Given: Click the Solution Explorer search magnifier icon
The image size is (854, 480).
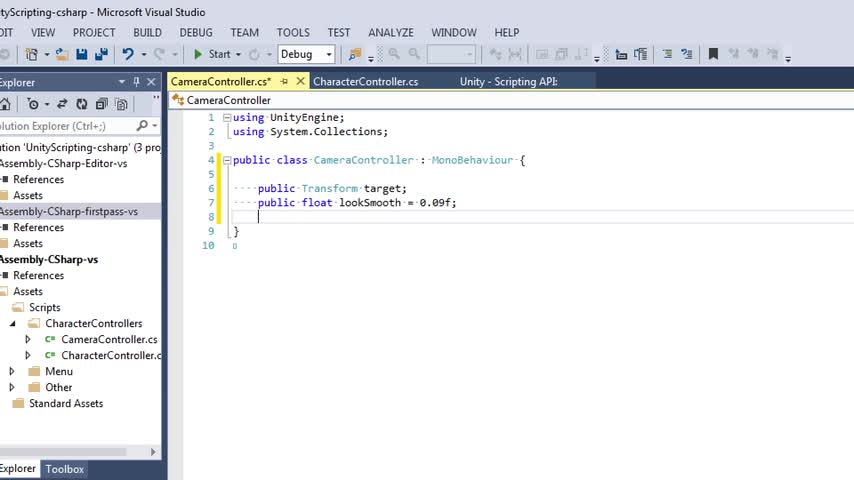Looking at the screenshot, I should [142, 126].
